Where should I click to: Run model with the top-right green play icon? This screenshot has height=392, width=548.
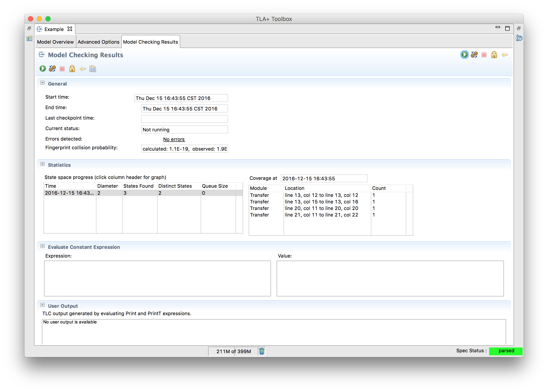click(464, 55)
